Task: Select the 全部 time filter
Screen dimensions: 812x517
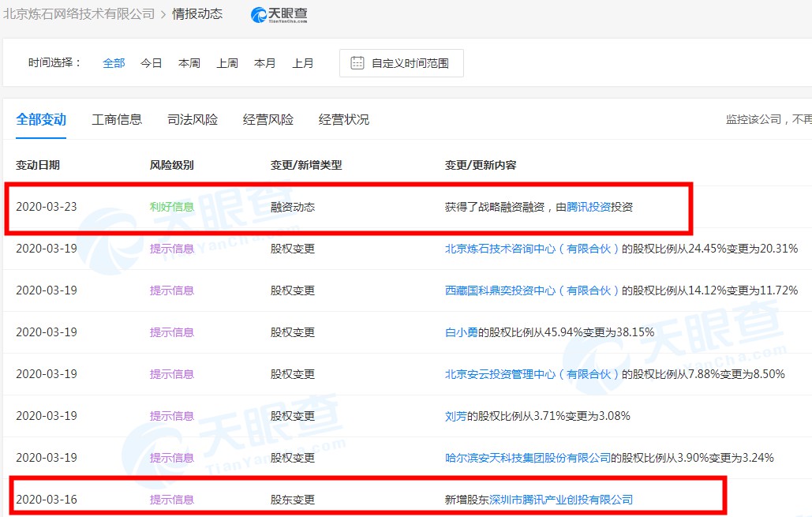Action: [114, 63]
